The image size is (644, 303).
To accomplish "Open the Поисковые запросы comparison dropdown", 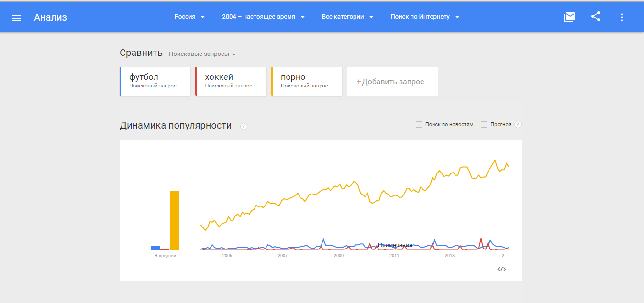I will [x=202, y=54].
